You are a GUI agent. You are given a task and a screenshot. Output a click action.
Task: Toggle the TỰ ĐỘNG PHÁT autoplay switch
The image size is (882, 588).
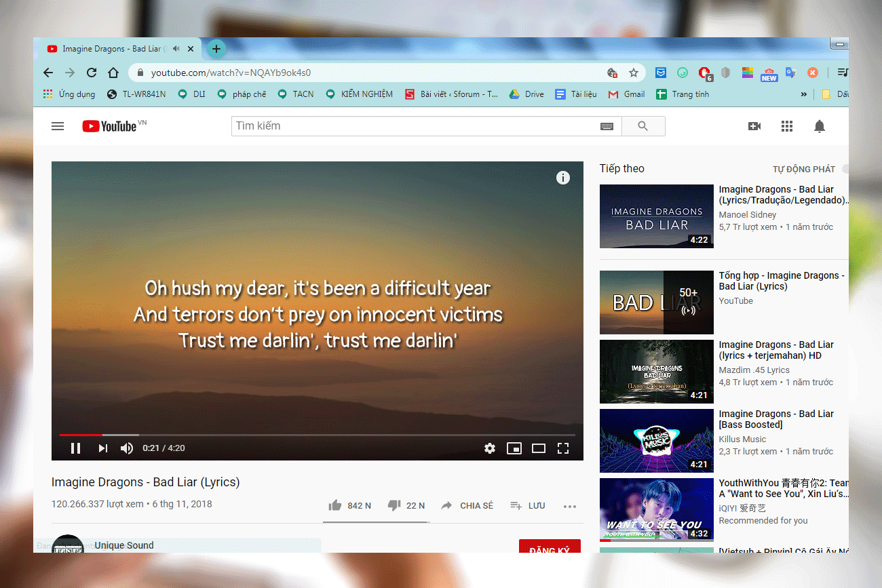(x=845, y=169)
